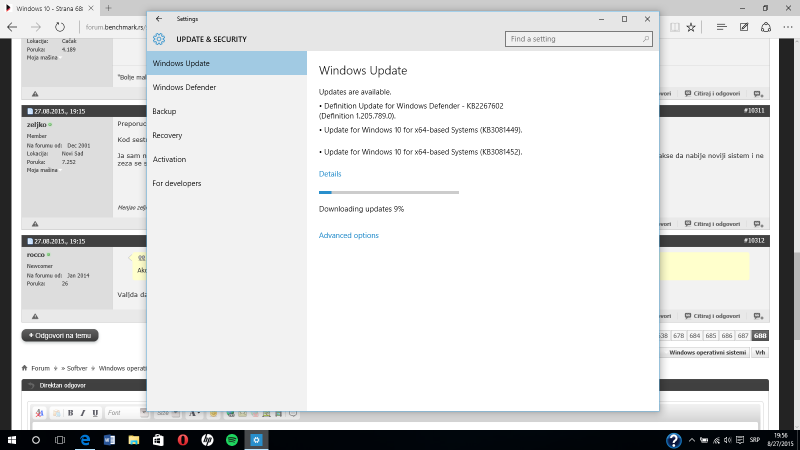This screenshot has height=450, width=800.
Task: Open Advanced options link
Action: point(348,235)
